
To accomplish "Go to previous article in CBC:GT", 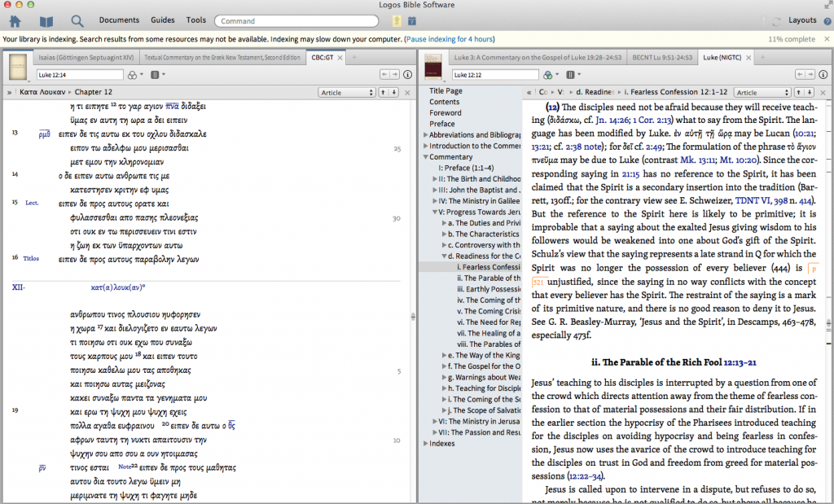I will coord(383,92).
